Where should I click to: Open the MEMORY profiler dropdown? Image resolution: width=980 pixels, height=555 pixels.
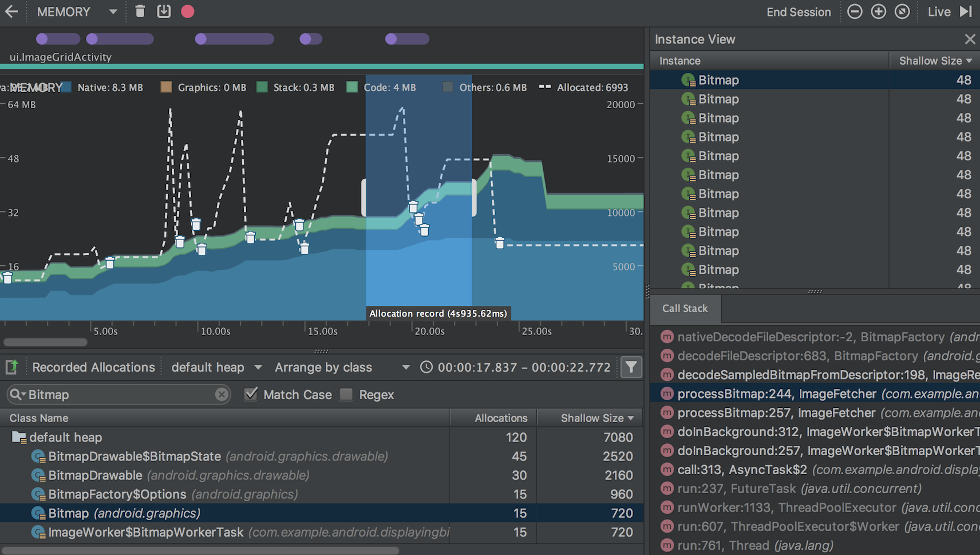click(113, 11)
